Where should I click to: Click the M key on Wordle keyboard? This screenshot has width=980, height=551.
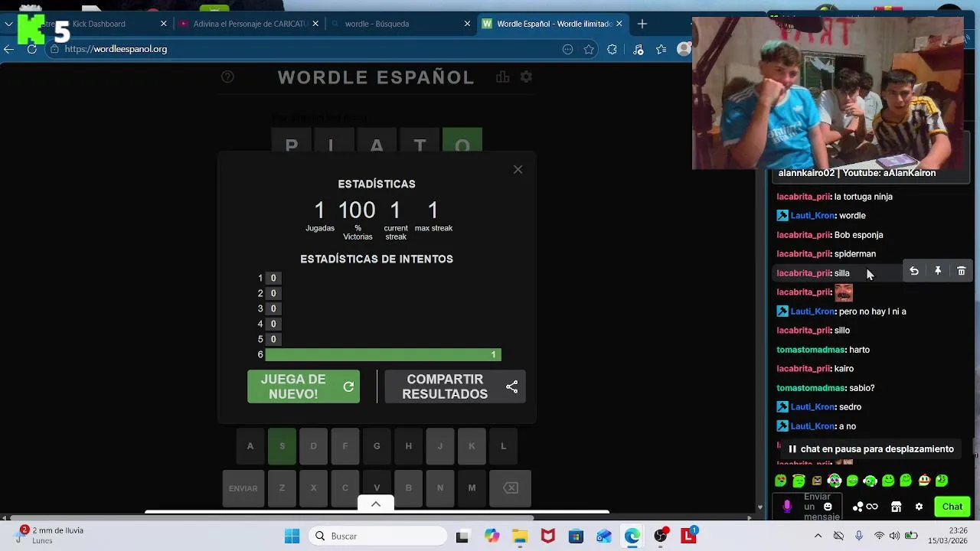[x=472, y=488]
